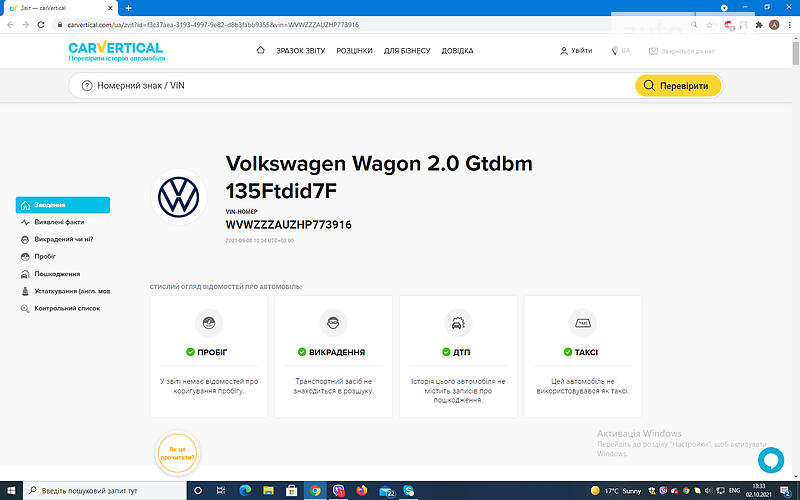Reload the page with the refresh icon
The width and height of the screenshot is (800, 500).
[41, 24]
